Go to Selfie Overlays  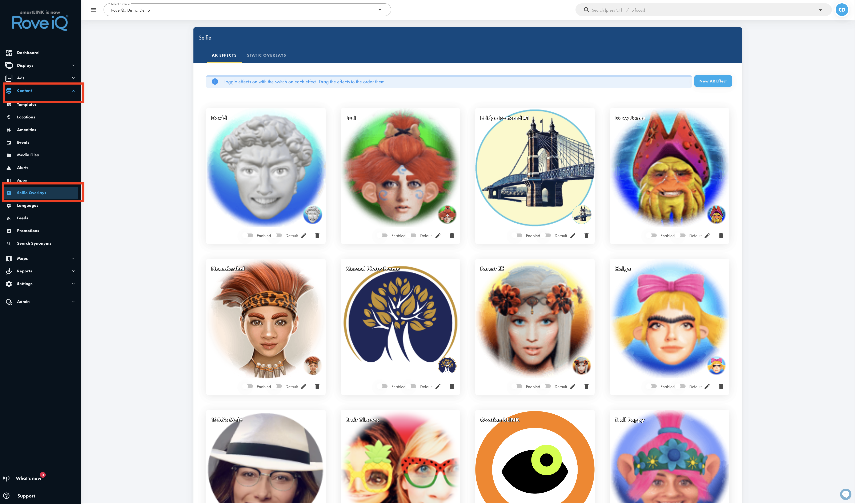click(x=40, y=193)
